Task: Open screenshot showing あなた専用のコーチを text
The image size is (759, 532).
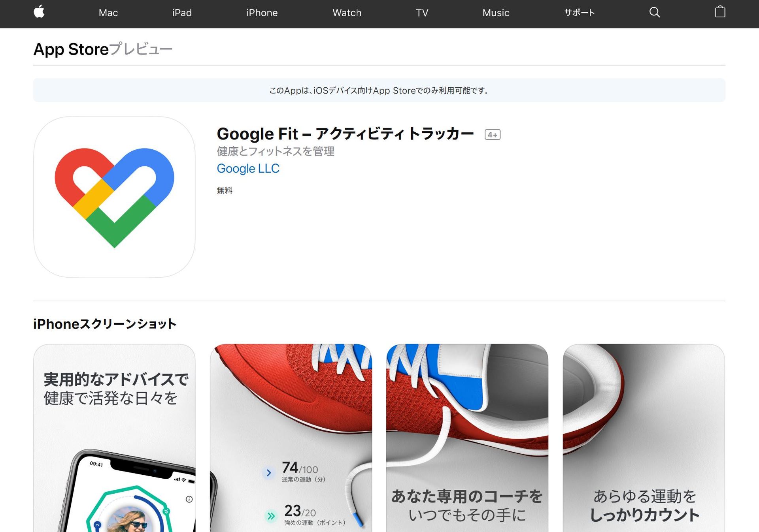Action: tap(467, 438)
